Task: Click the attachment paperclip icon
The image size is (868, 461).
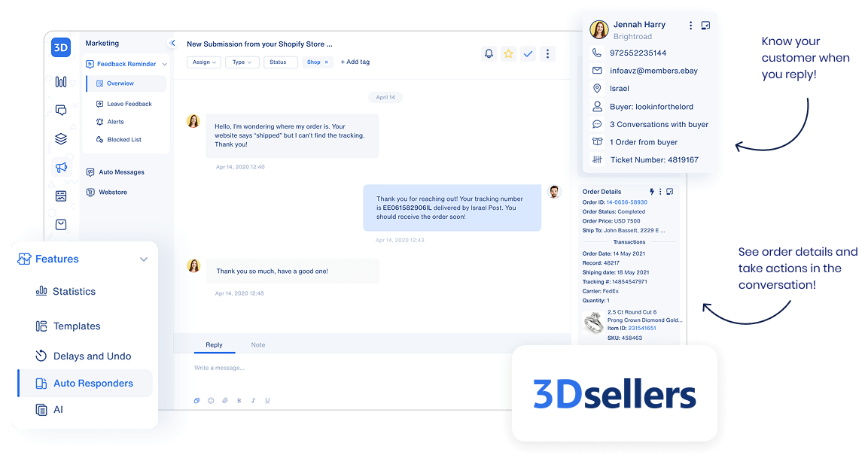Action: [225, 401]
